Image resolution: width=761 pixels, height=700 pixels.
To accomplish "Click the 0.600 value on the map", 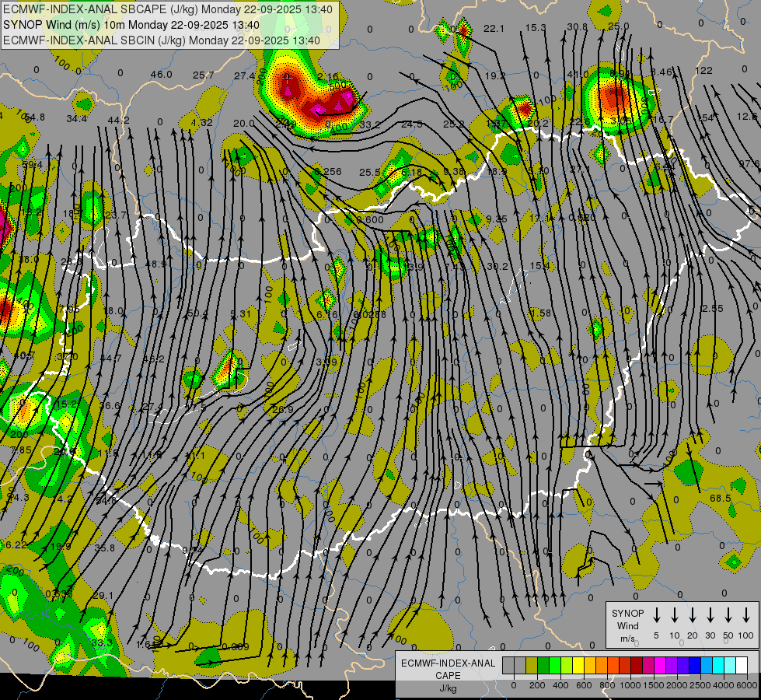I will tap(370, 219).
